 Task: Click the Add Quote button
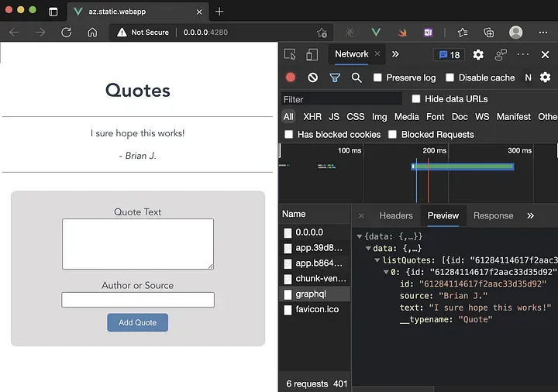click(x=138, y=322)
